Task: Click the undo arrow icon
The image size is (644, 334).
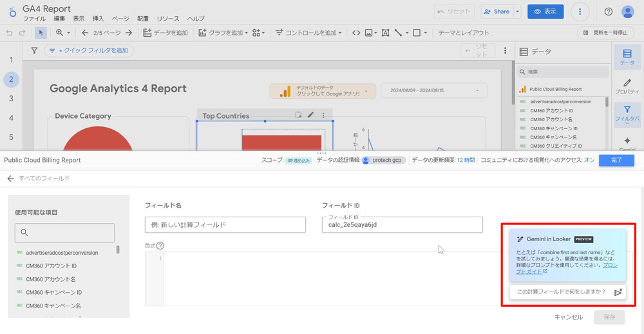Action: [x=9, y=33]
